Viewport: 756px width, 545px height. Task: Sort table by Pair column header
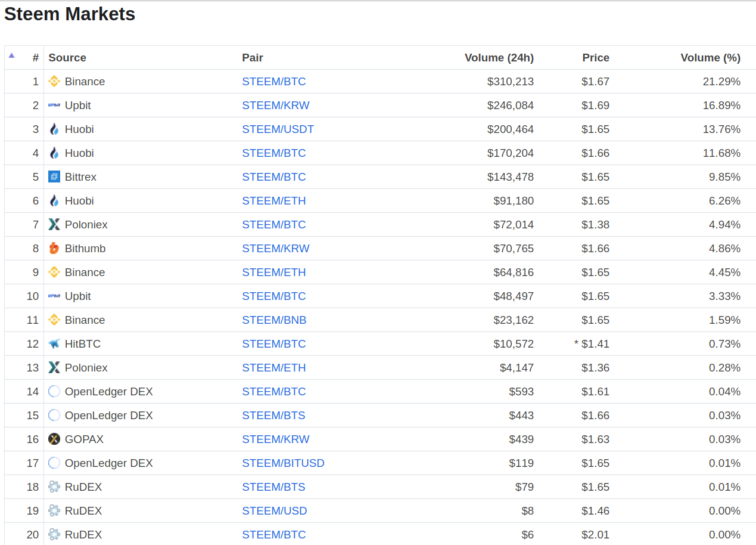pos(253,58)
